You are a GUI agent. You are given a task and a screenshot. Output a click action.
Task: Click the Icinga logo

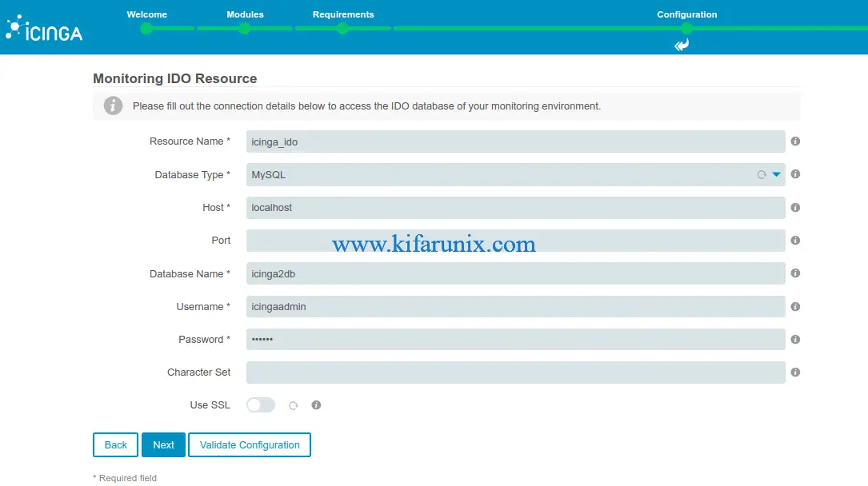tap(44, 28)
